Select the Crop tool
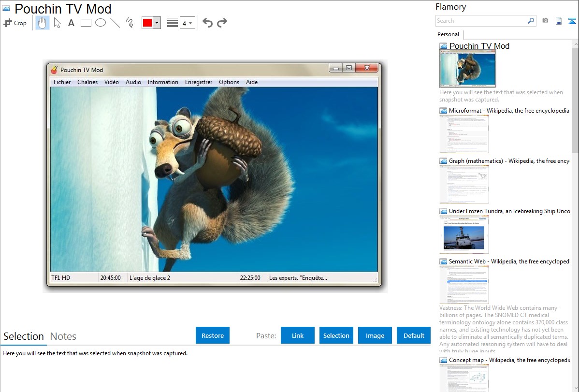 pos(15,23)
